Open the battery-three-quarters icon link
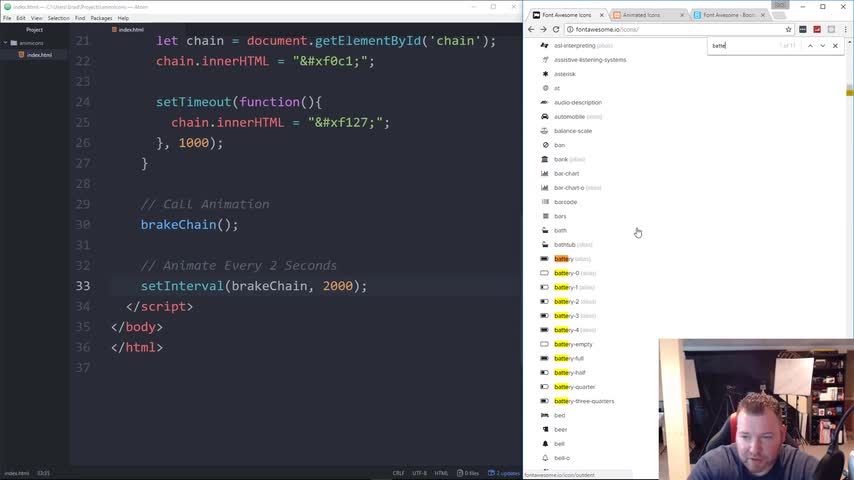The width and height of the screenshot is (854, 480). point(584,401)
